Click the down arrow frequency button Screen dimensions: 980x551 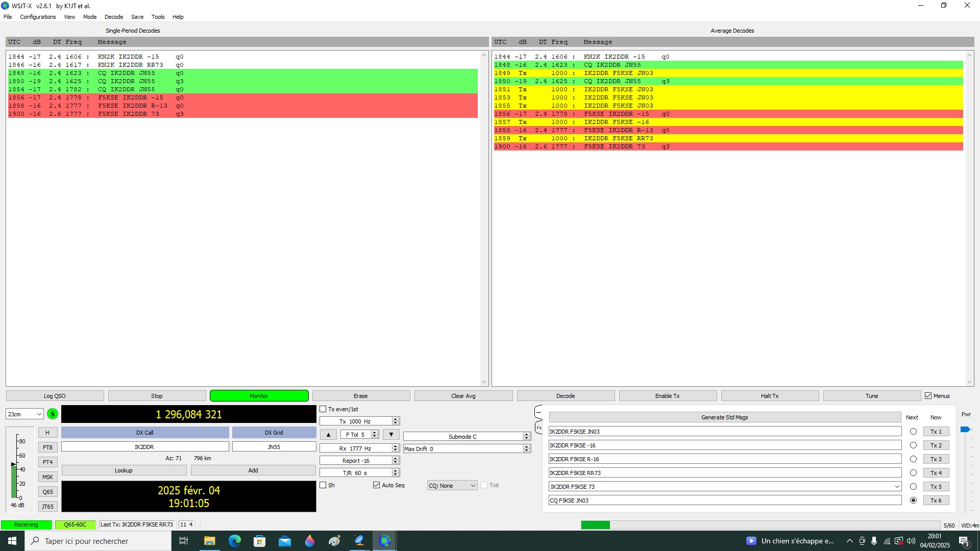point(391,435)
